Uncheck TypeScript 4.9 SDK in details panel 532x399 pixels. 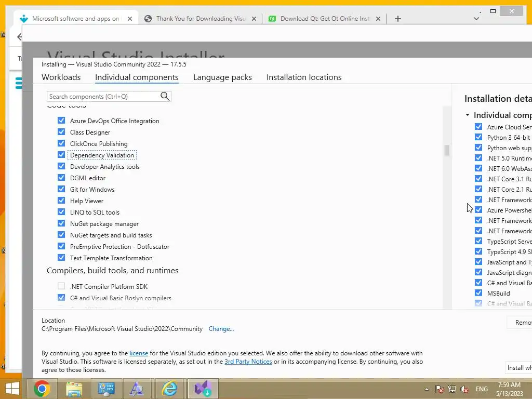coord(478,251)
